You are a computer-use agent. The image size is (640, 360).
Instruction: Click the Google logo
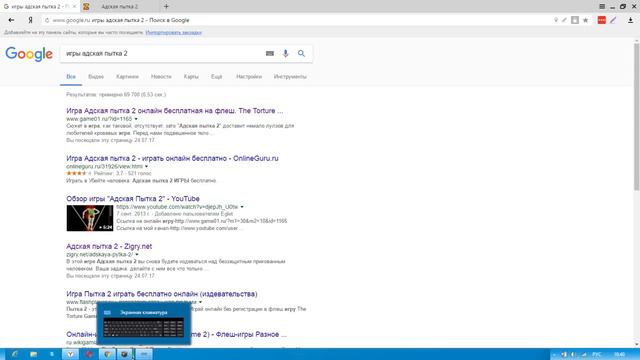coord(29,54)
